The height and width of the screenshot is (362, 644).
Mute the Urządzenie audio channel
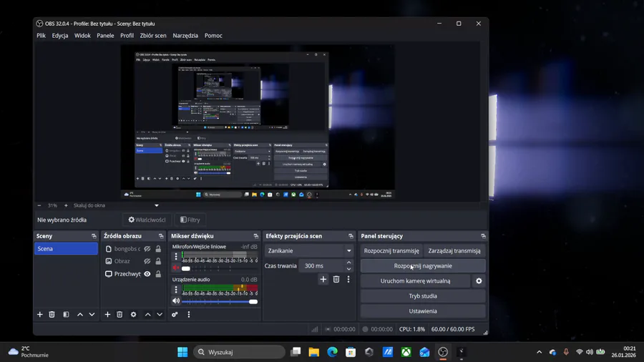tap(176, 301)
